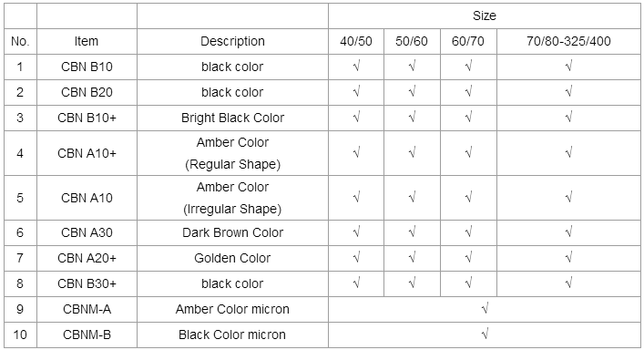The width and height of the screenshot is (644, 350).
Task: Click the Size header cell
Action: point(485,16)
